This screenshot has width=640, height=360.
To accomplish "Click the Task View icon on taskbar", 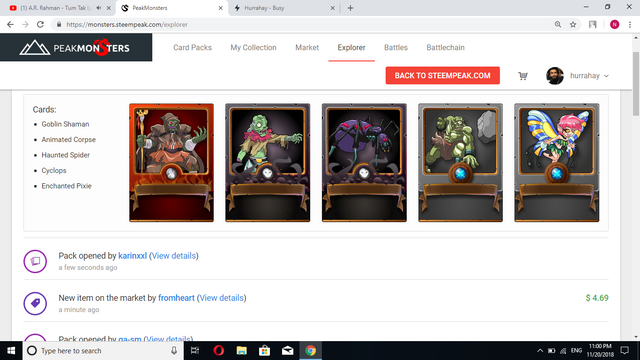I will tap(195, 351).
